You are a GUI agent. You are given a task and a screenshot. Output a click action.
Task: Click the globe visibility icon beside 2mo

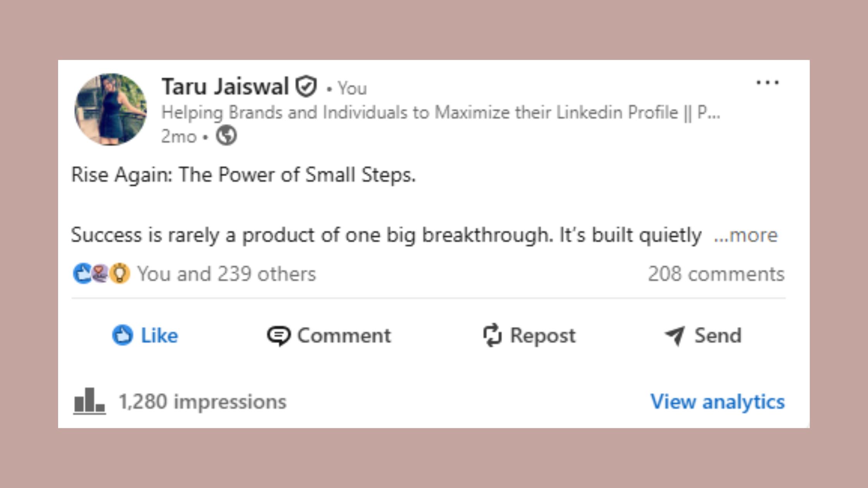(227, 136)
